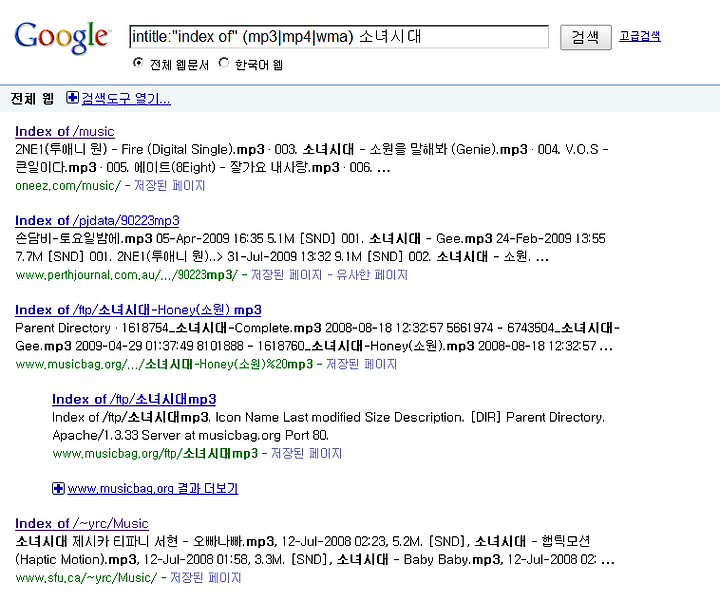Click the green URL www.perthjournal.com.au/.../90223mp3/
The image size is (720, 601).
[127, 275]
